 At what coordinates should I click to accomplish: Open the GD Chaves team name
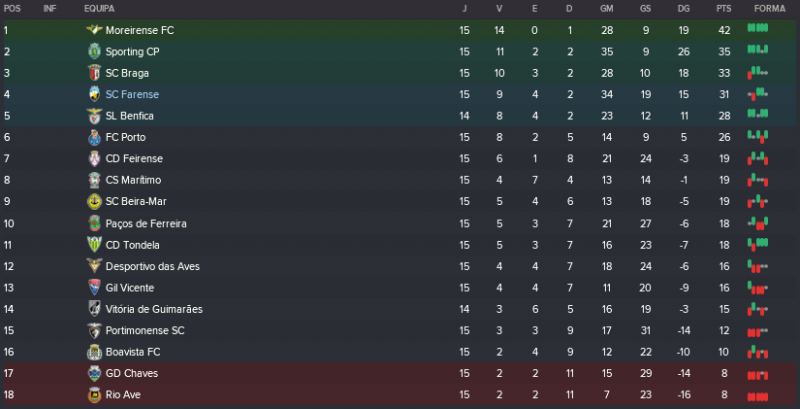click(x=131, y=373)
